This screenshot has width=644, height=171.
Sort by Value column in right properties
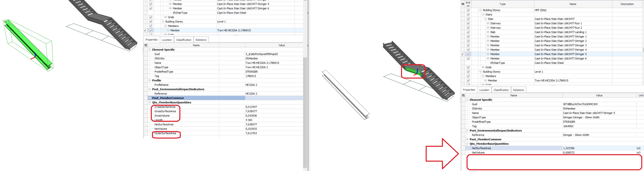[599, 95]
